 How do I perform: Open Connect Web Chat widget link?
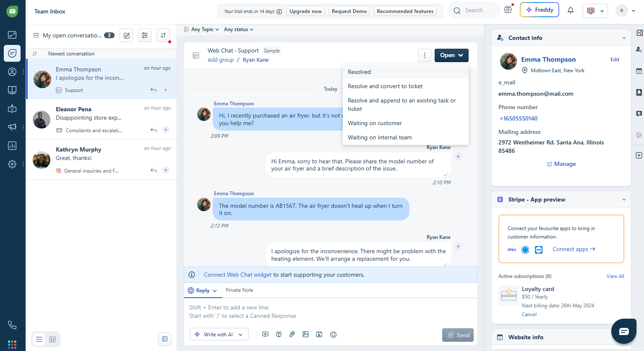pyautogui.click(x=237, y=274)
